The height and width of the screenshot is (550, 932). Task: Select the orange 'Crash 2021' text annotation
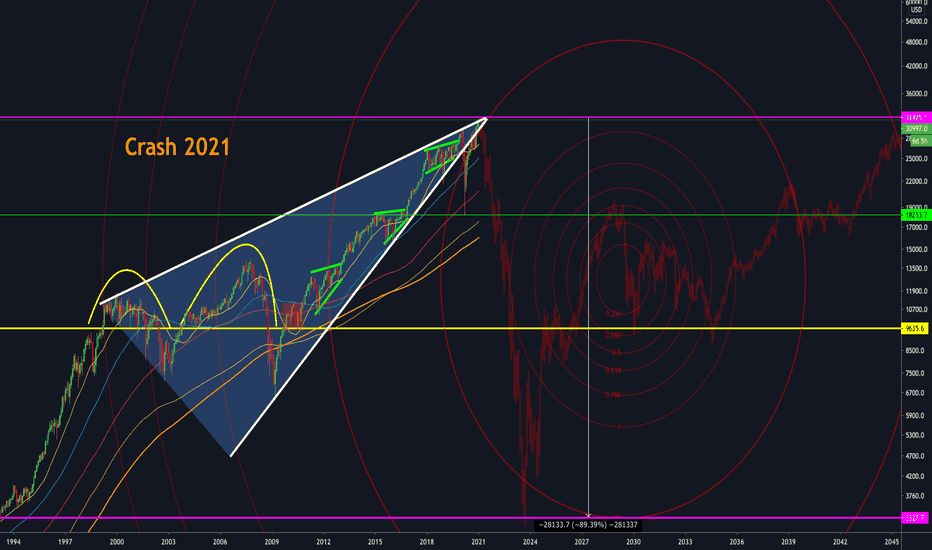point(177,147)
